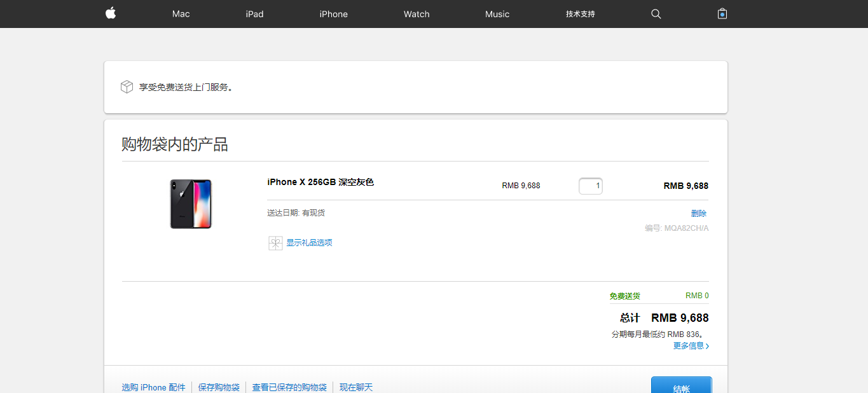This screenshot has width=868, height=393.
Task: Click the 总计 total label
Action: 630,318
